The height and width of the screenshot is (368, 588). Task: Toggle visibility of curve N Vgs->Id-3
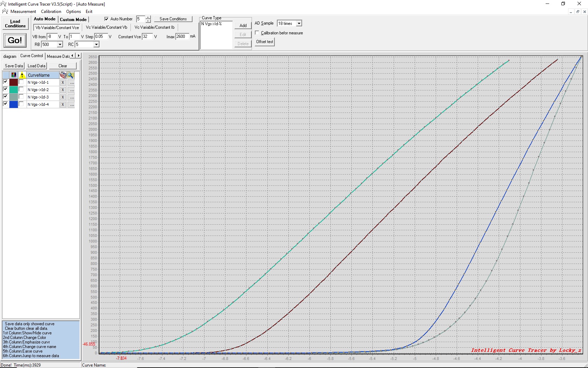point(5,96)
